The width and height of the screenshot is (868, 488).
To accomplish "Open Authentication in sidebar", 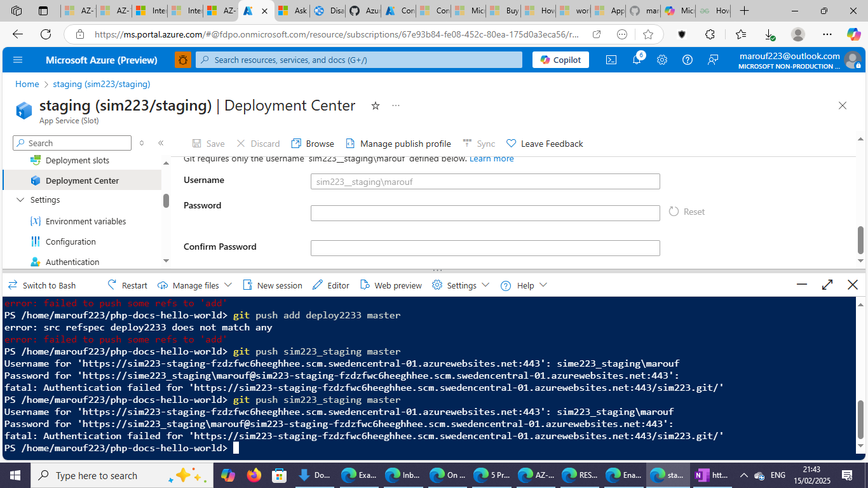I will pyautogui.click(x=72, y=262).
